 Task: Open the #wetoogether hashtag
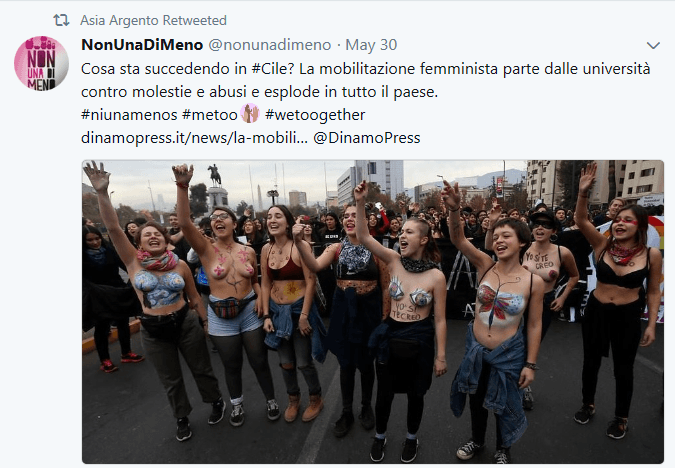[315, 115]
